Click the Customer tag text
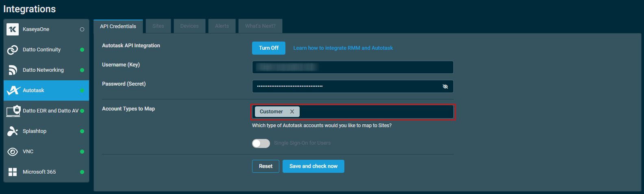Image resolution: width=644 pixels, height=194 pixels. coord(271,112)
